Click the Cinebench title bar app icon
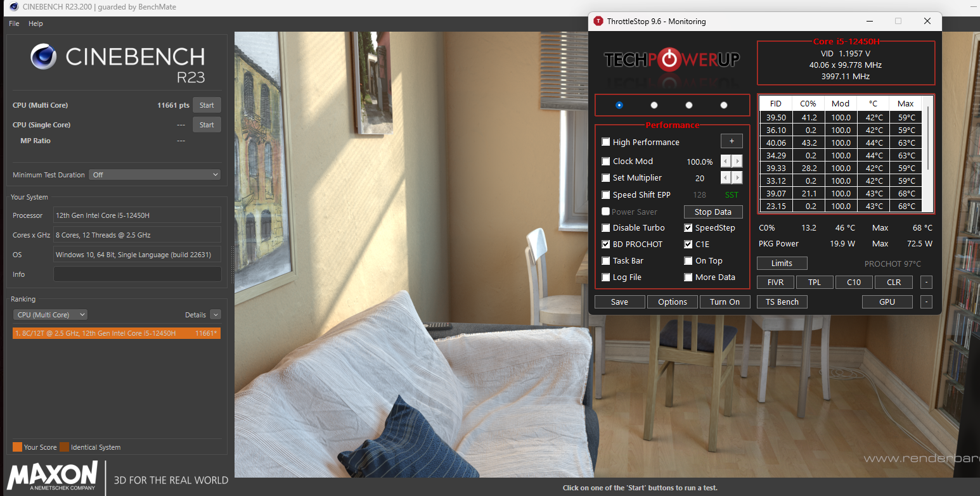980x496 pixels. (x=13, y=7)
